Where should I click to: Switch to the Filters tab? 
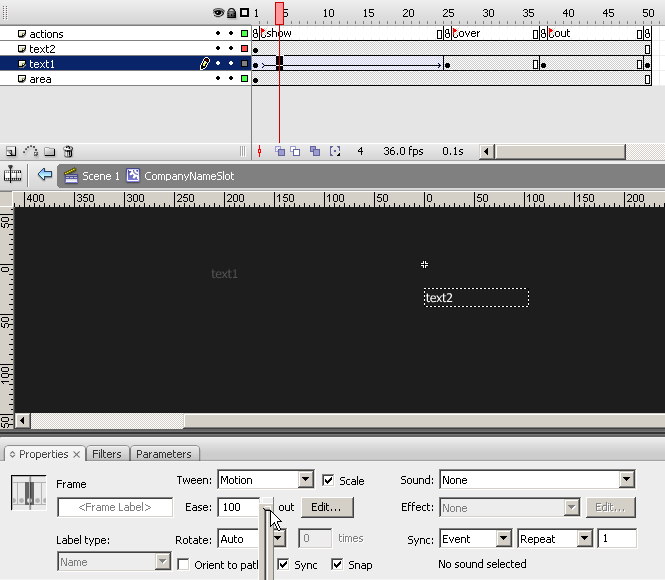107,454
